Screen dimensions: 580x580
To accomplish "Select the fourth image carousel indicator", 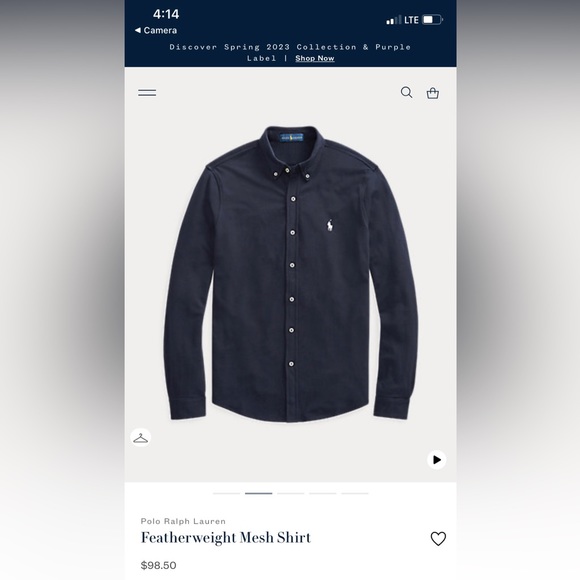I will tap(323, 493).
